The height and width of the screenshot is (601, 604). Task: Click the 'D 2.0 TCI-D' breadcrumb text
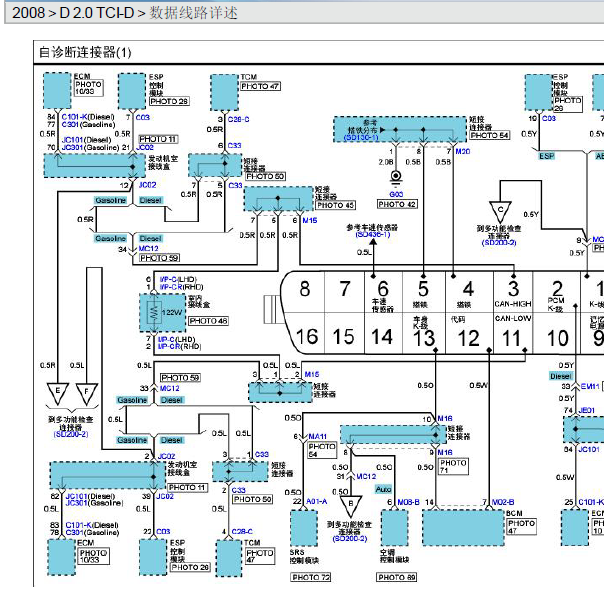[96, 13]
